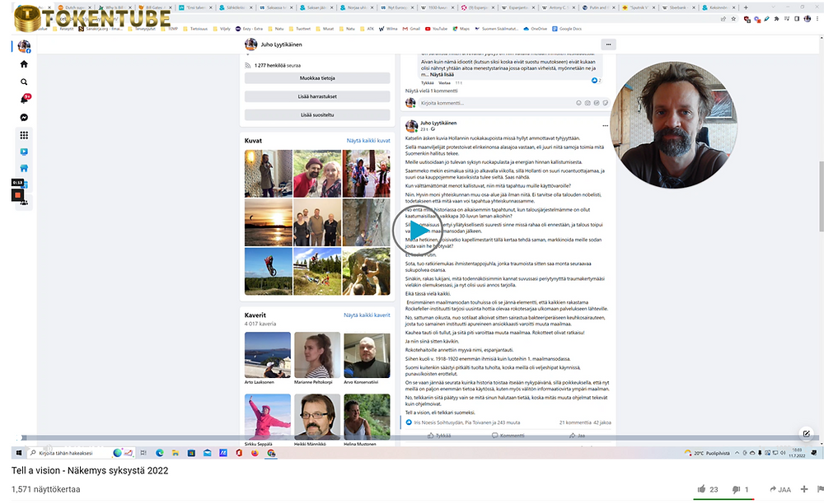Click the video progress bar
This screenshot has height=504, width=824.
pos(412,437)
